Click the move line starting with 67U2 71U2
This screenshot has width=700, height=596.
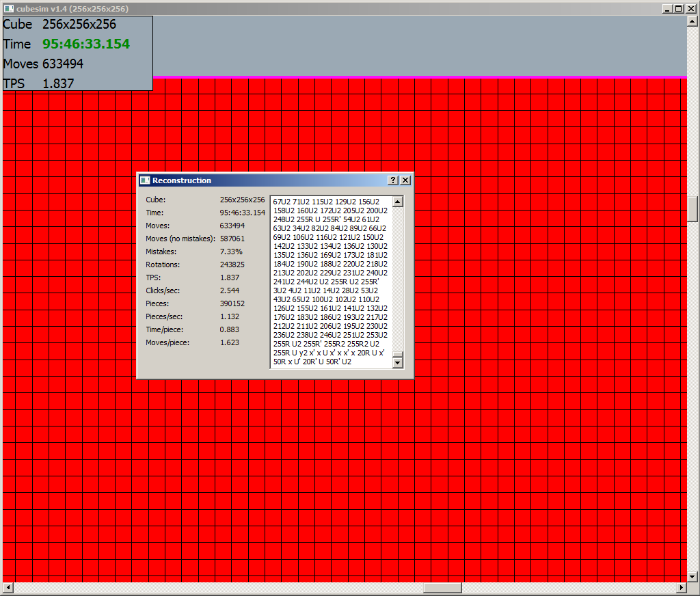326,202
